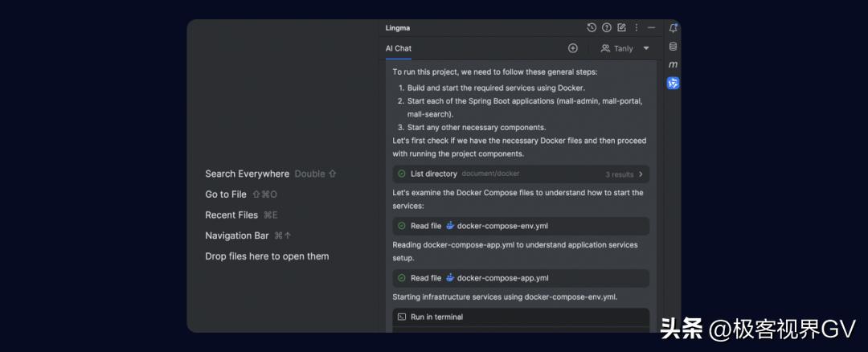Viewport: 868px width, 352px height.
Task: Open docker-compose-env.yml file link
Action: 502,226
